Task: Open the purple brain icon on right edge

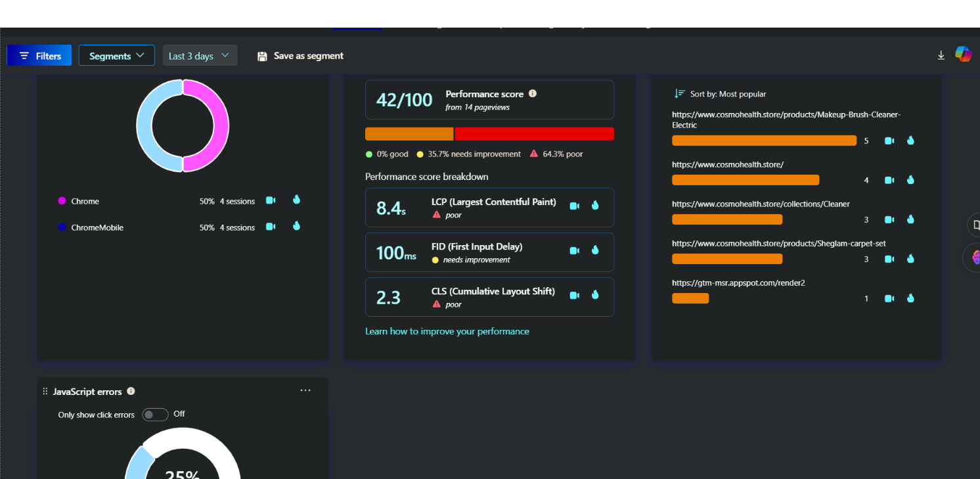Action: coord(975,257)
